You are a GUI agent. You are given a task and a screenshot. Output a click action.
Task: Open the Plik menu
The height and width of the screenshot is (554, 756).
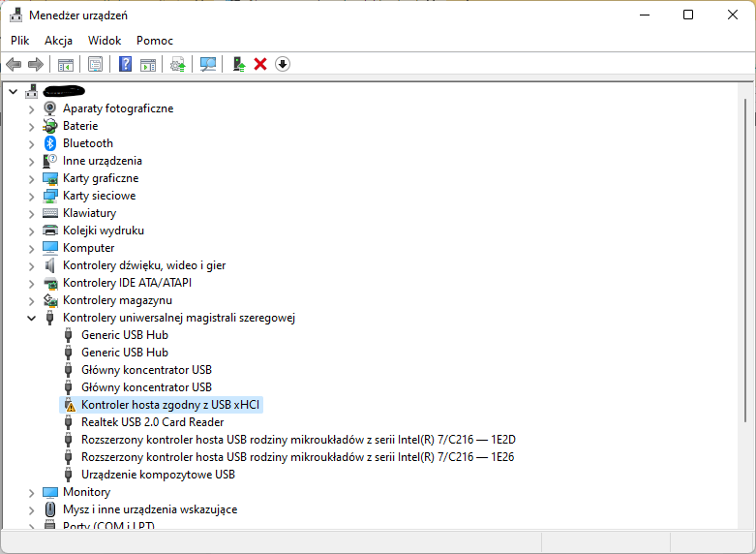tap(19, 41)
